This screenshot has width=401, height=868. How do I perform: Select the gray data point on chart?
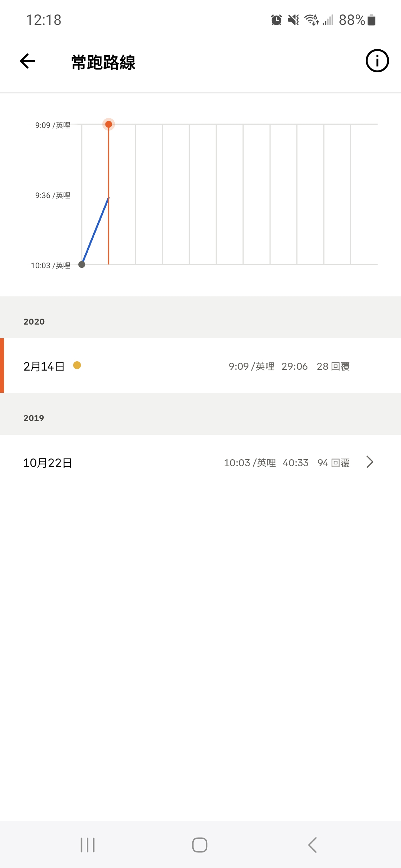pyautogui.click(x=82, y=264)
